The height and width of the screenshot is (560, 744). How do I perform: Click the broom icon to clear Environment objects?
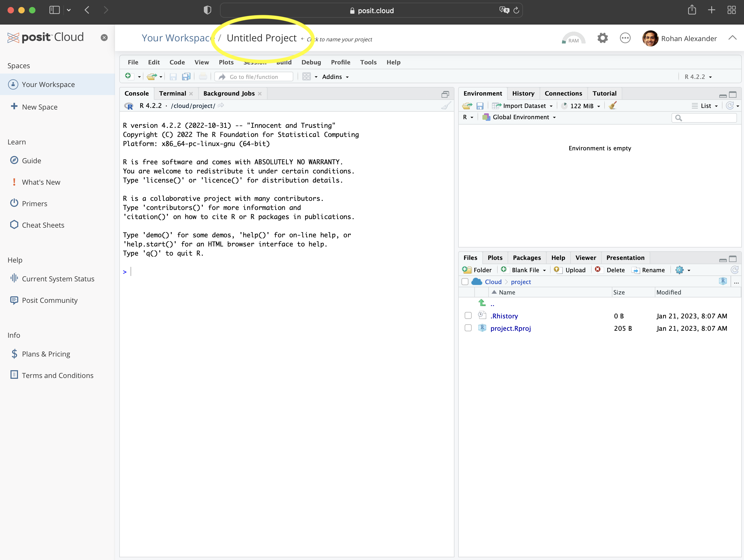pos(612,106)
